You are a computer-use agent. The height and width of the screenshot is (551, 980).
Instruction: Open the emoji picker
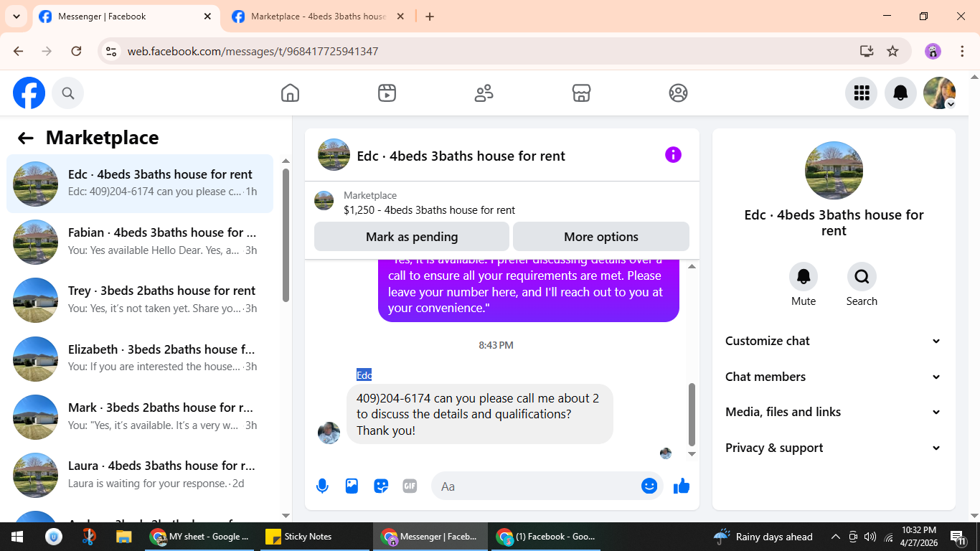point(649,486)
